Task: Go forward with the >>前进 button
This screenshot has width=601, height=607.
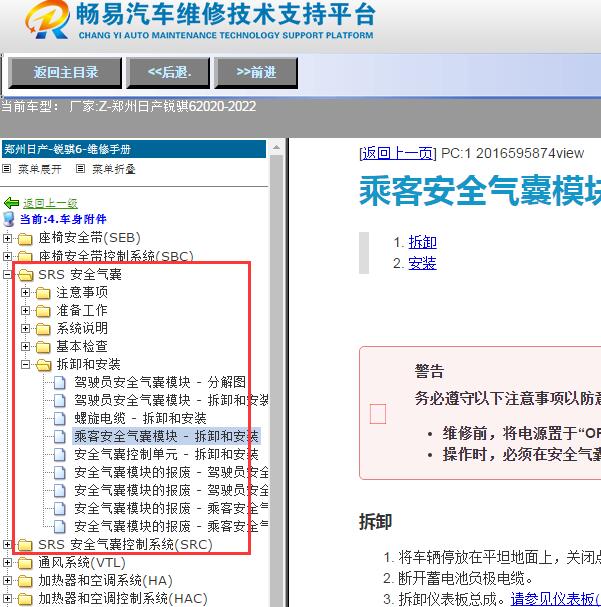Action: (256, 72)
